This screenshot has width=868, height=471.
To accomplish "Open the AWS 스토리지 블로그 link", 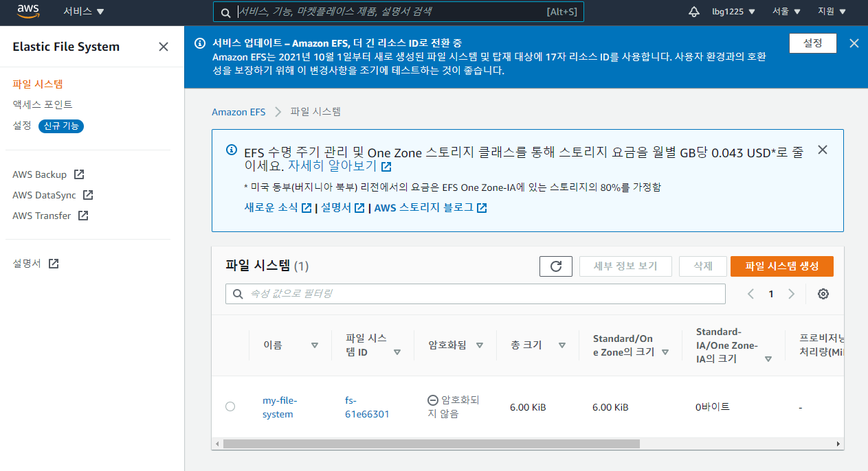I will (x=424, y=207).
